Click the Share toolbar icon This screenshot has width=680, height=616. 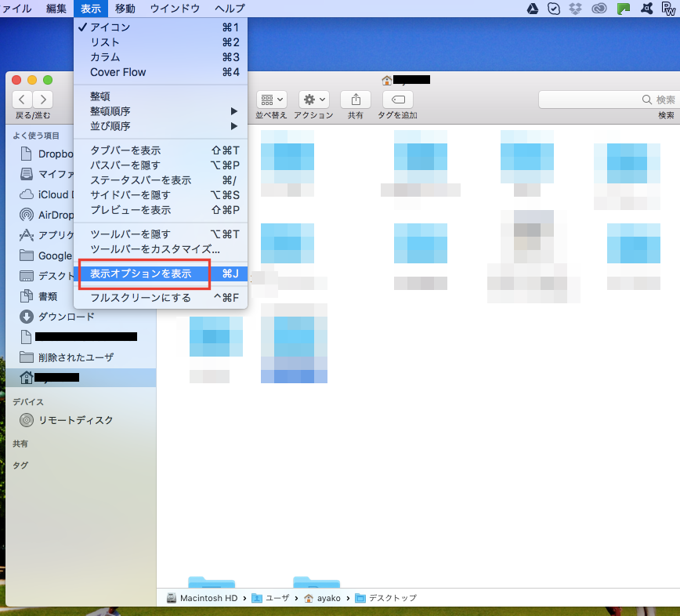pyautogui.click(x=356, y=100)
